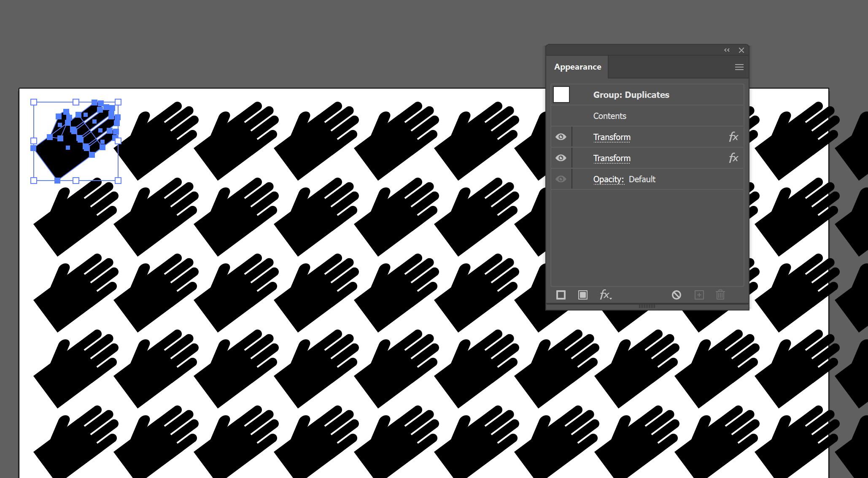Open the first Transform effect dialog

(x=612, y=137)
